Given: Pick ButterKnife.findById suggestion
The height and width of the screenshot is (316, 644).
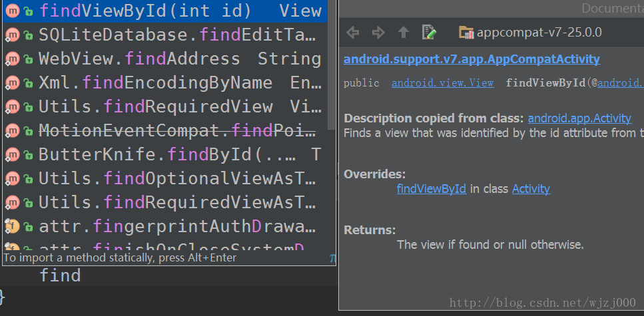Looking at the screenshot, I should coord(165,154).
